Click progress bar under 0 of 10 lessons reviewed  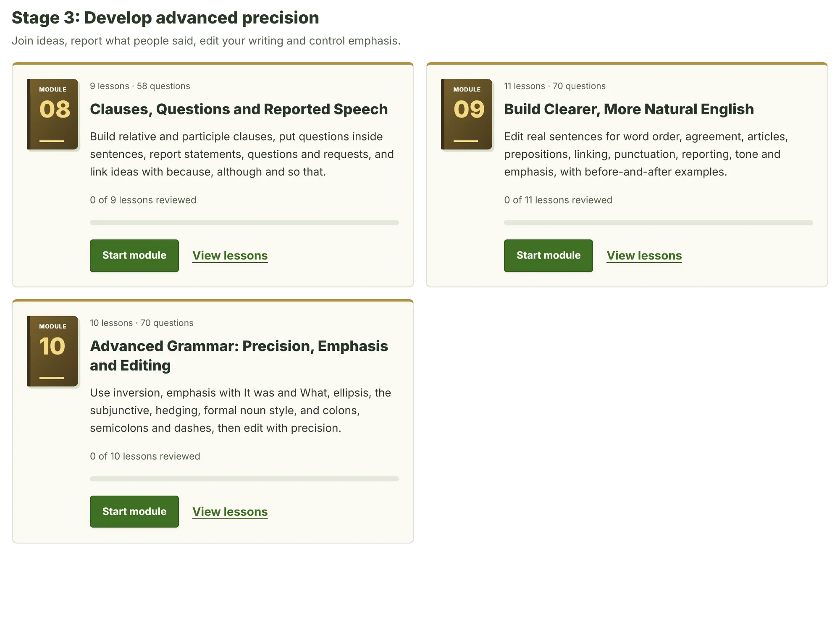tap(244, 479)
